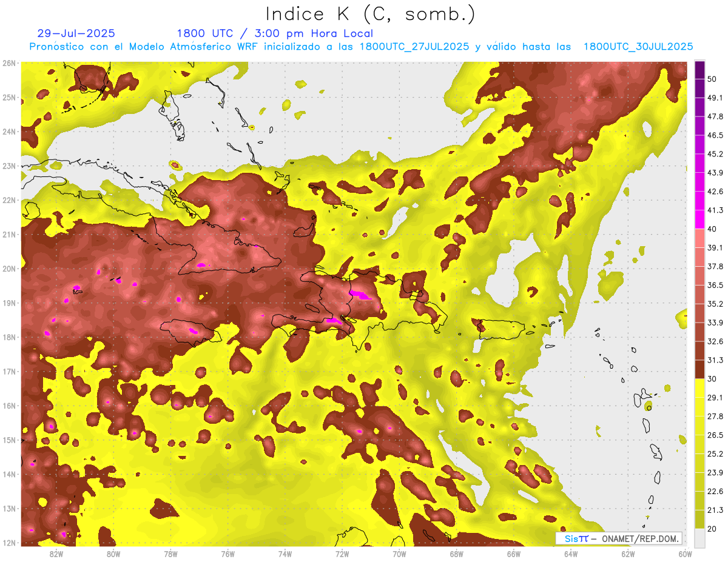Click the colorbar label "41.3"

(715, 210)
